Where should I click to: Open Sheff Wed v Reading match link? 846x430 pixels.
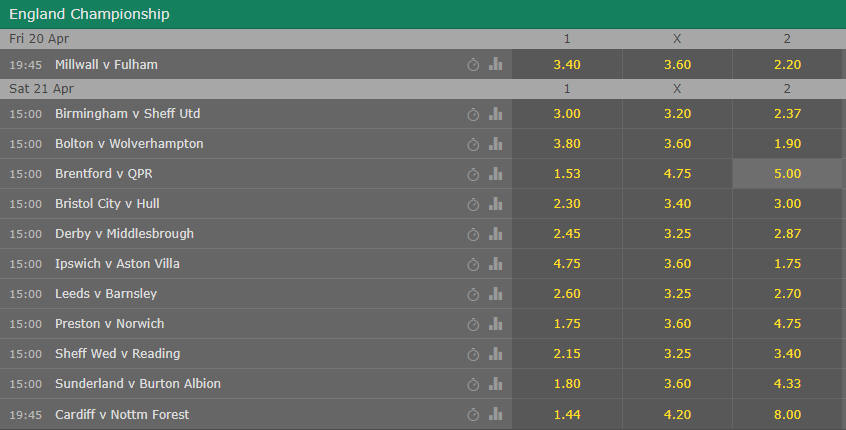point(118,353)
